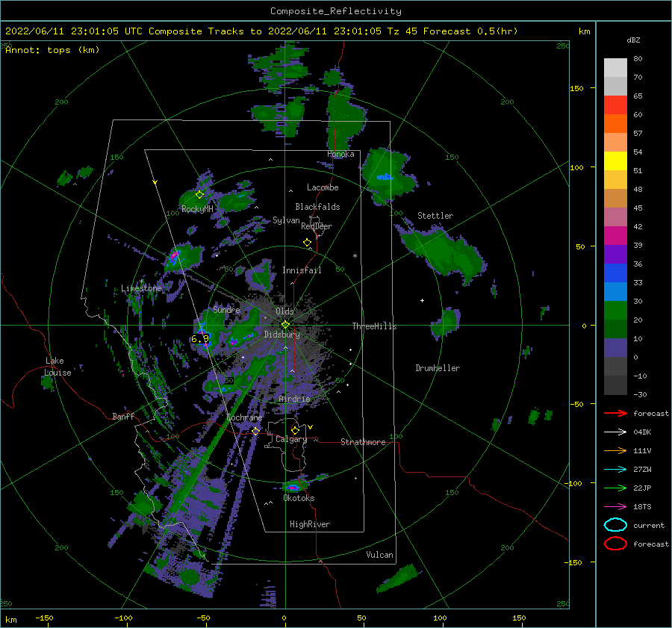Click the Ponoka town label
Screen dimensions: 672x628
point(340,154)
